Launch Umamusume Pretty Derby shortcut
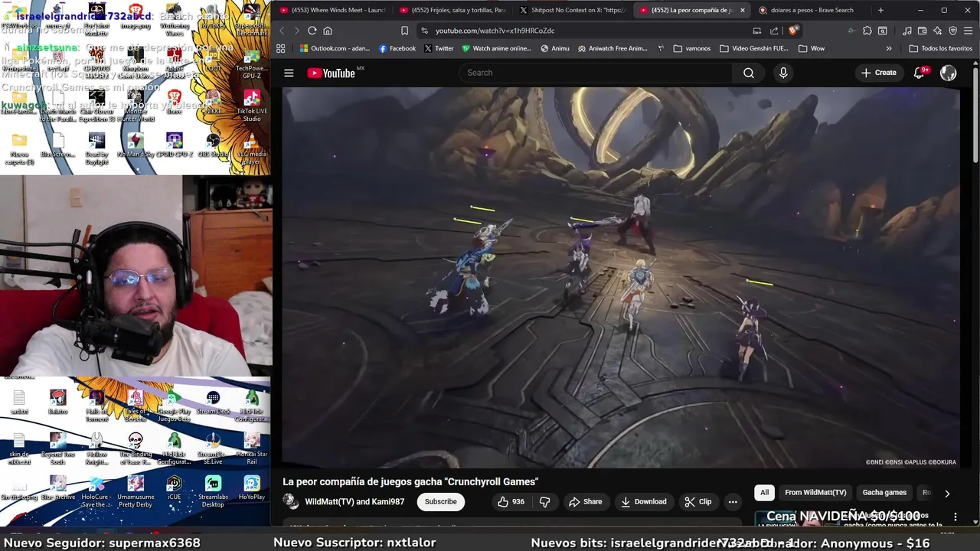The height and width of the screenshot is (551, 980). pos(136,491)
